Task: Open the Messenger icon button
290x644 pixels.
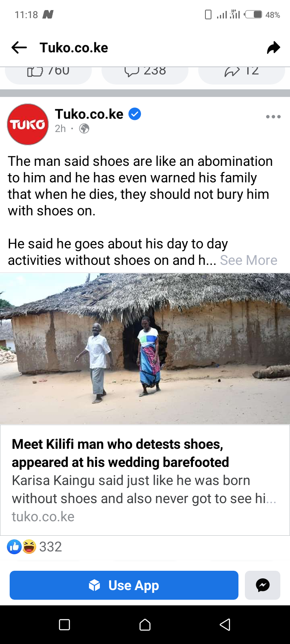Action: [263, 585]
